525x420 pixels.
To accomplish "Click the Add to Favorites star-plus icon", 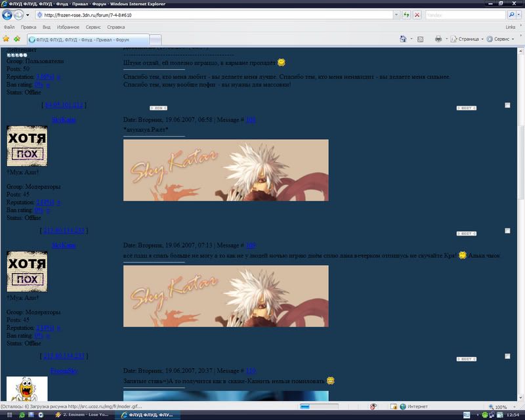I will click(17, 39).
